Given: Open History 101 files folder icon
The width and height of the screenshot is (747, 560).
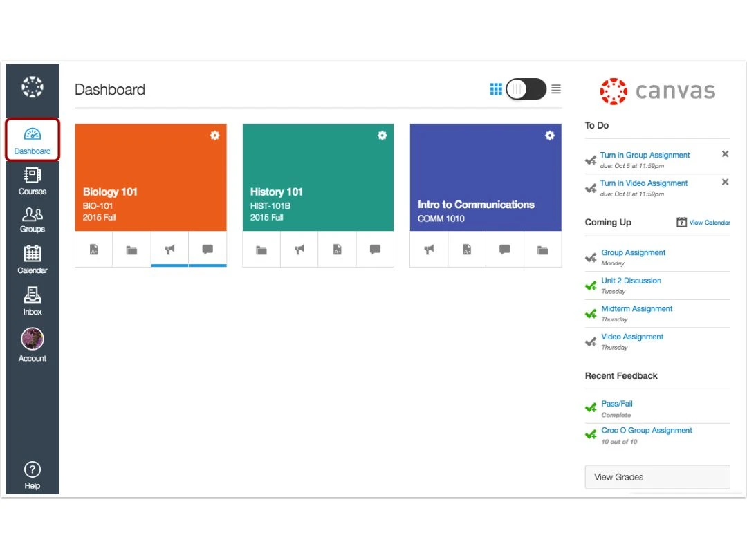Looking at the screenshot, I should click(261, 250).
